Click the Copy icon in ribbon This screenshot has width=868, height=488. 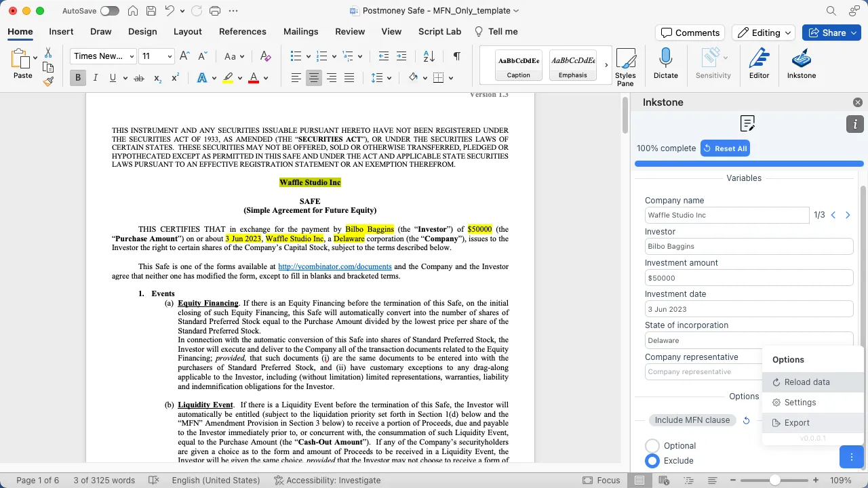tap(48, 67)
